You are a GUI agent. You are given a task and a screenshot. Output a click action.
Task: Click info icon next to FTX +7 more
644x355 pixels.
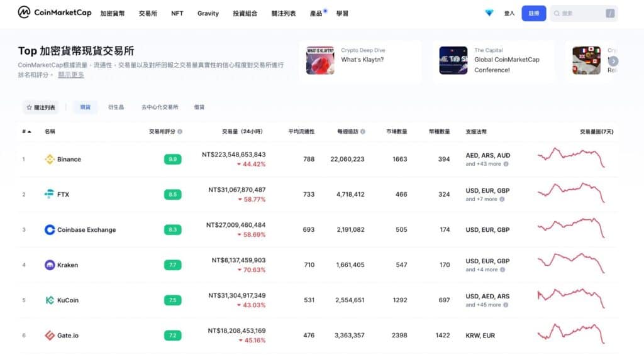pyautogui.click(x=502, y=199)
